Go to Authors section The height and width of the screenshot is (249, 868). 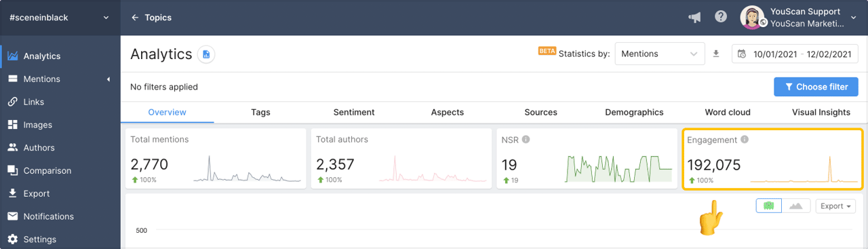pyautogui.click(x=60, y=148)
